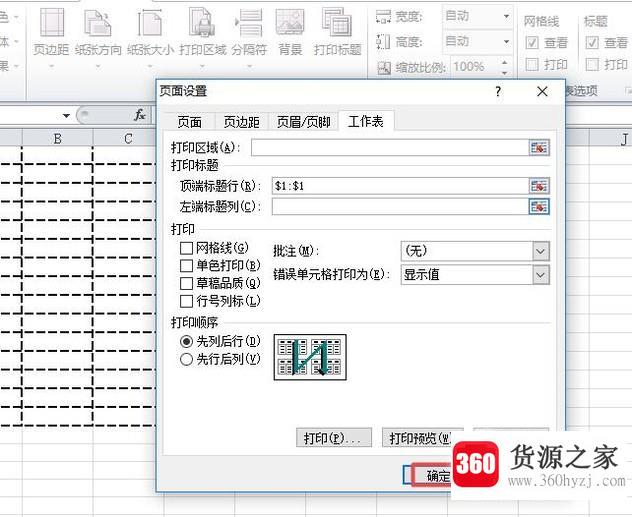The height and width of the screenshot is (517, 632).
Task: Increase 缩放比例 100% stepper up arrow
Action: coord(505,62)
